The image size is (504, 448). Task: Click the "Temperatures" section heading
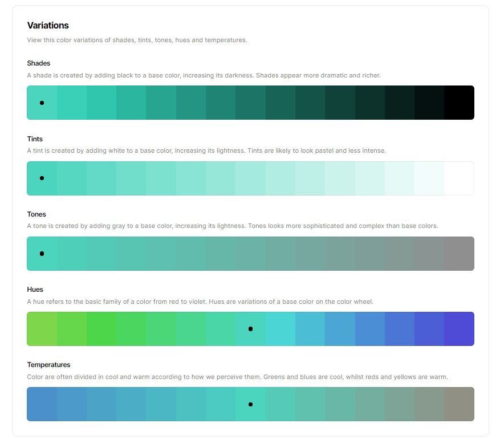[x=48, y=364]
